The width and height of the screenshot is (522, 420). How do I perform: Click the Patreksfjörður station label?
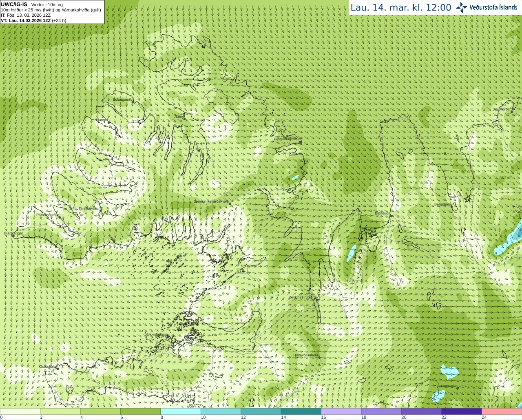(47, 214)
